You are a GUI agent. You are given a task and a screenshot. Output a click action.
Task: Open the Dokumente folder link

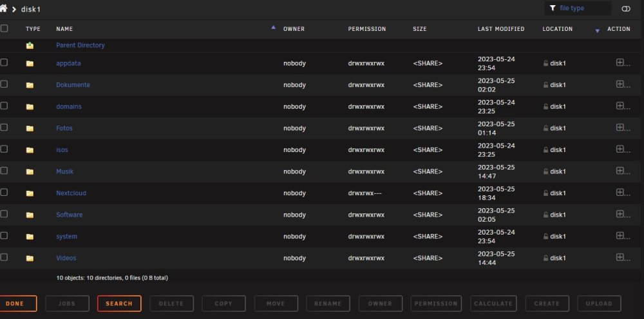pyautogui.click(x=73, y=85)
